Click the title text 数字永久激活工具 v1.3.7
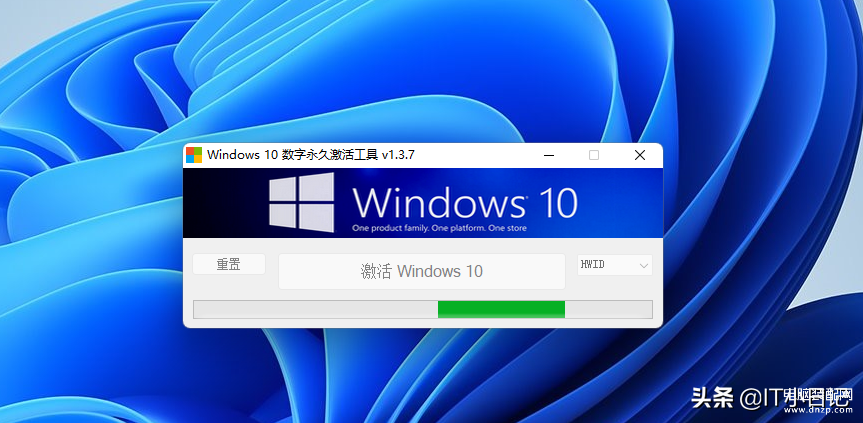863x423 pixels. click(x=348, y=155)
